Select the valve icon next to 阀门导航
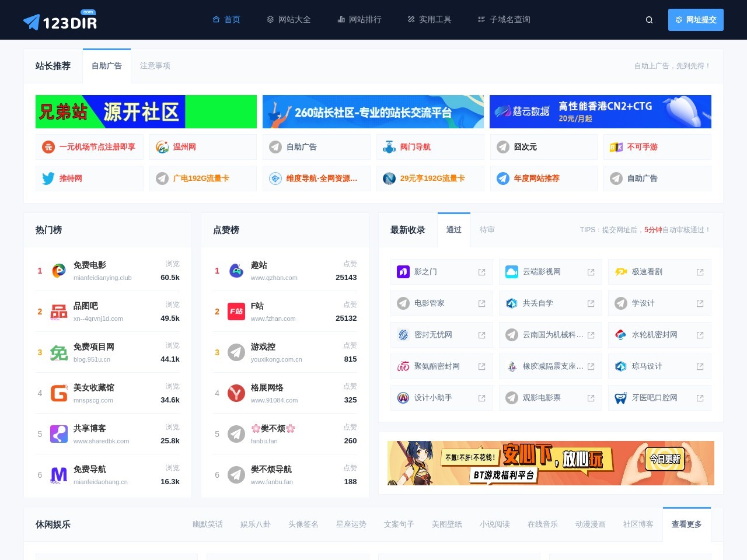 click(x=389, y=146)
